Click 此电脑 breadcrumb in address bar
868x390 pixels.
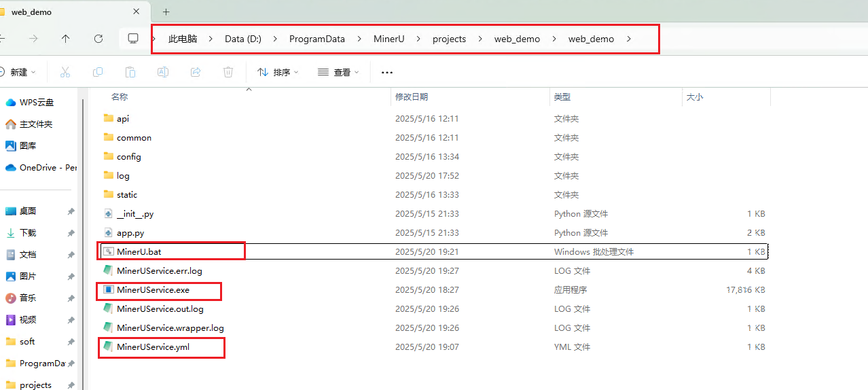coord(183,39)
